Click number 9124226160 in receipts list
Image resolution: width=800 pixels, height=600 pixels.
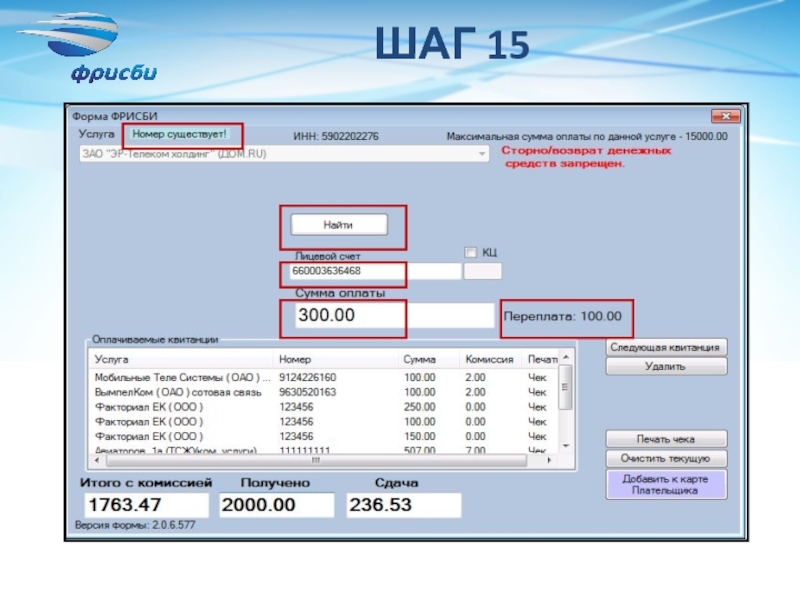click(x=308, y=378)
